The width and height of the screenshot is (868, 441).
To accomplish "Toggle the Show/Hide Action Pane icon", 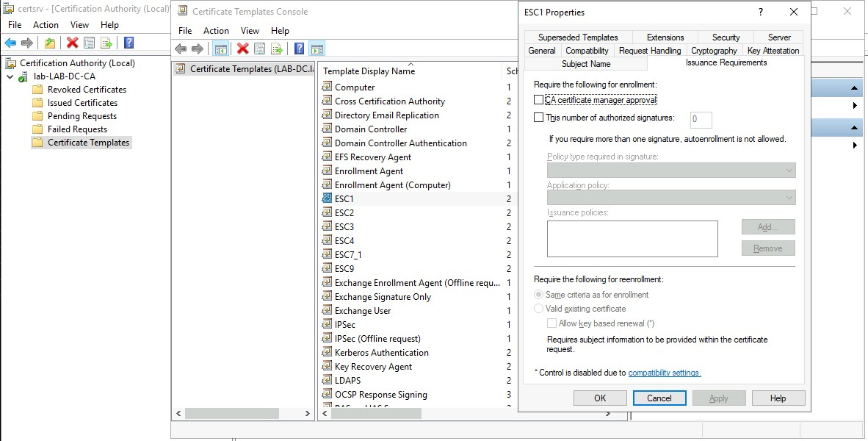I will (317, 49).
